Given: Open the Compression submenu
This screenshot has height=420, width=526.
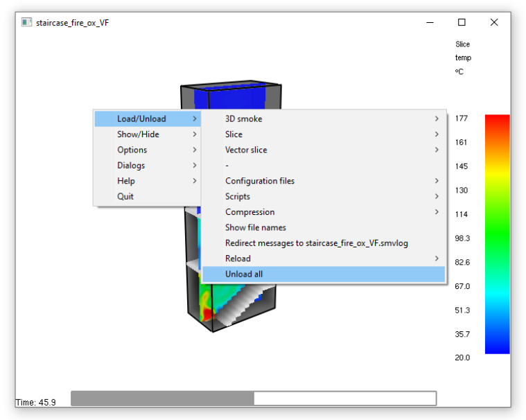Looking at the screenshot, I should (x=324, y=212).
